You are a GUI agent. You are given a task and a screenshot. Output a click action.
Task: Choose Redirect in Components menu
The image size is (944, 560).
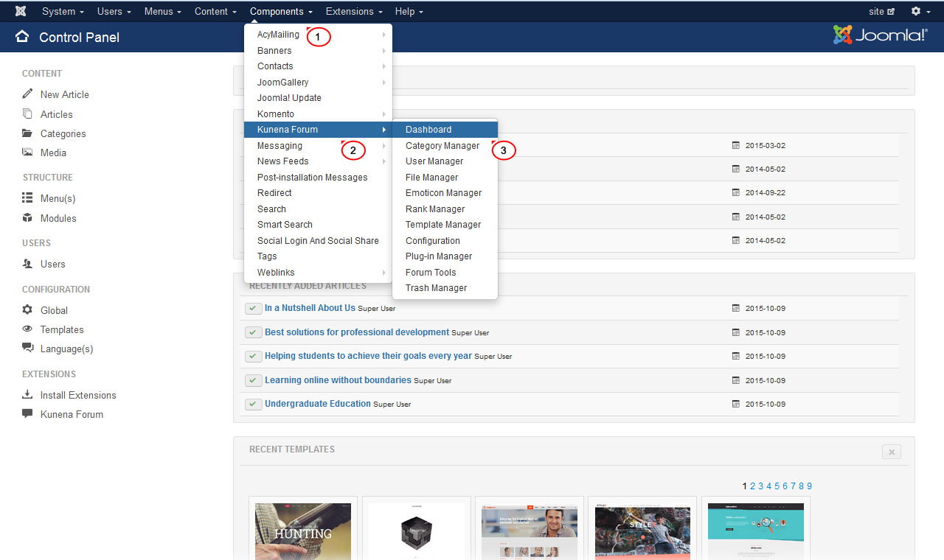point(318,193)
